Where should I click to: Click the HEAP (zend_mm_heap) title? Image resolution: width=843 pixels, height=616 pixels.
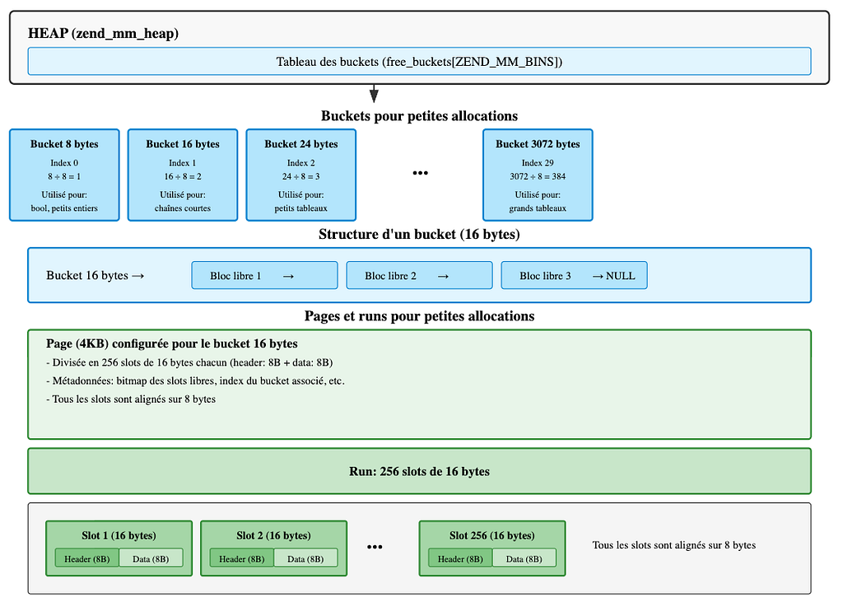103,34
